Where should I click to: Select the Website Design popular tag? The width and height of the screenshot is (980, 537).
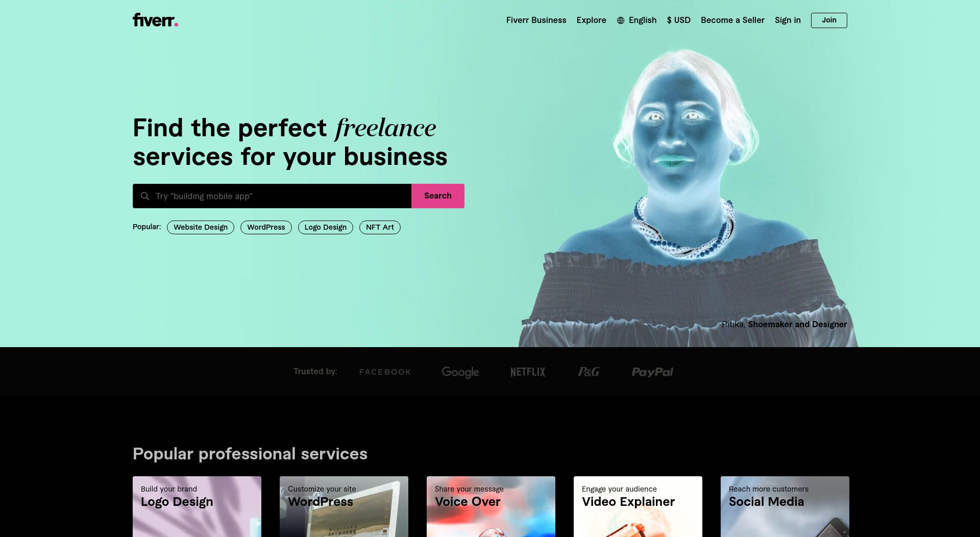point(201,227)
